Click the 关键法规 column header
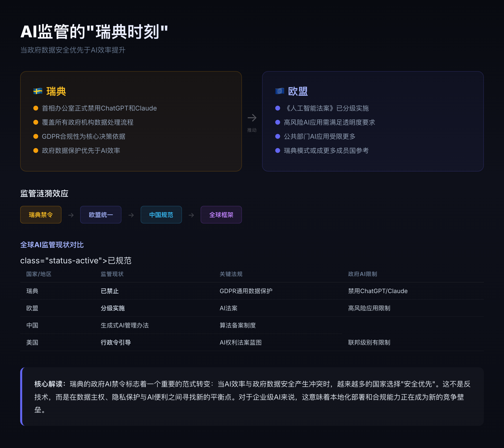504x448 pixels. click(x=231, y=274)
